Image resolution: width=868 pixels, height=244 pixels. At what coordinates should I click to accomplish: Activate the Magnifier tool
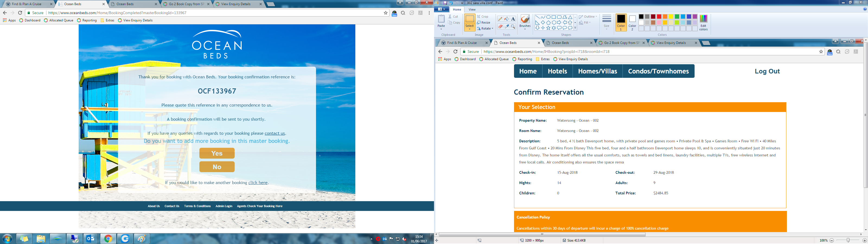click(x=513, y=27)
